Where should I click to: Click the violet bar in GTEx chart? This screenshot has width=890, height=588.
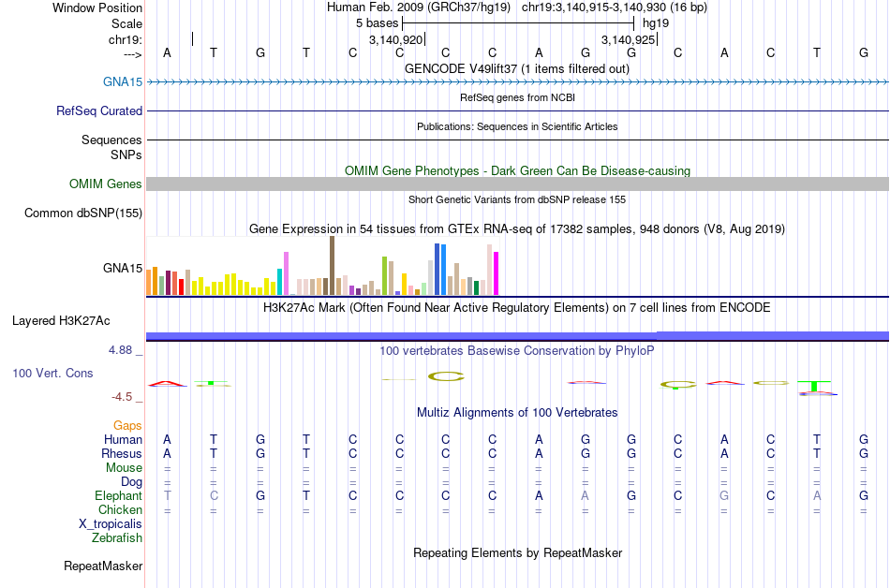coord(286,273)
